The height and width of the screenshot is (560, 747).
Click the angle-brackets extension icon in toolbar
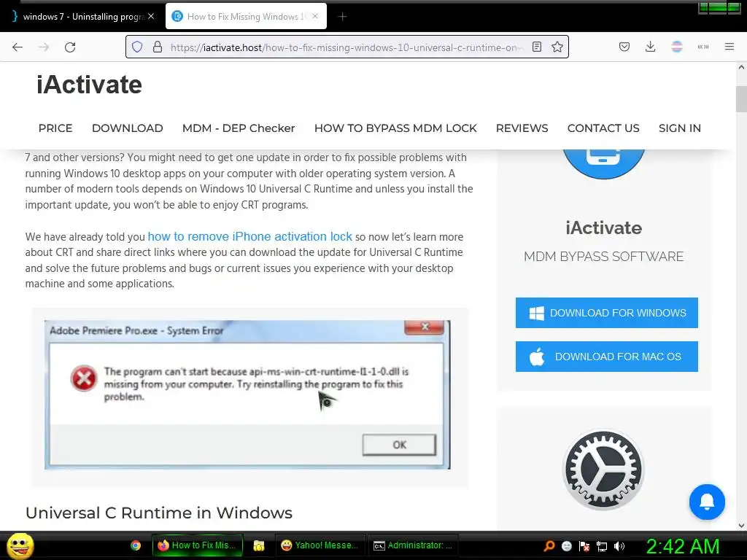pyautogui.click(x=703, y=47)
